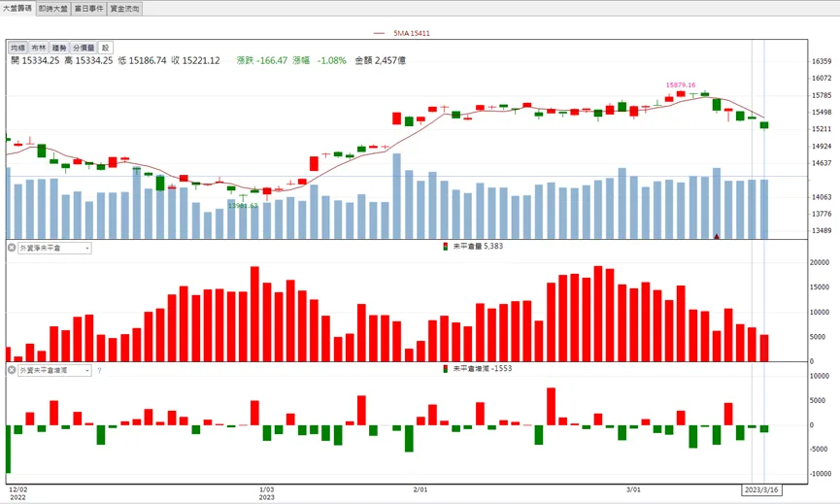Click the 開 15334.25 opening value
The height and width of the screenshot is (504, 840).
(x=35, y=60)
